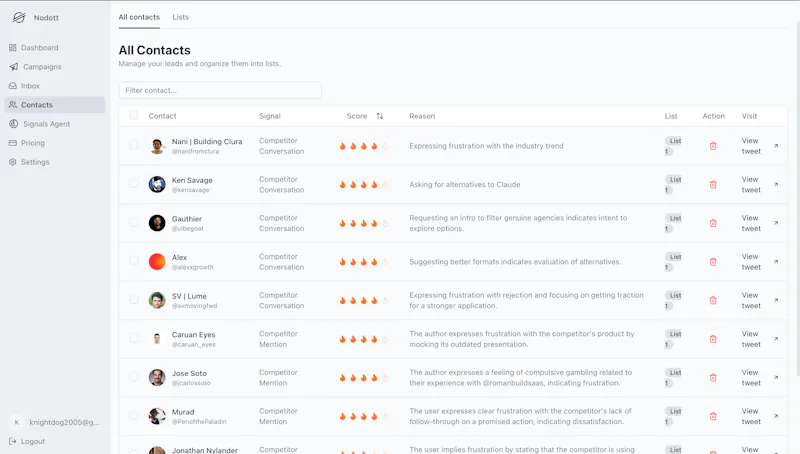The height and width of the screenshot is (454, 800).
Task: Check the Jose Soto row checkbox
Action: click(x=134, y=376)
